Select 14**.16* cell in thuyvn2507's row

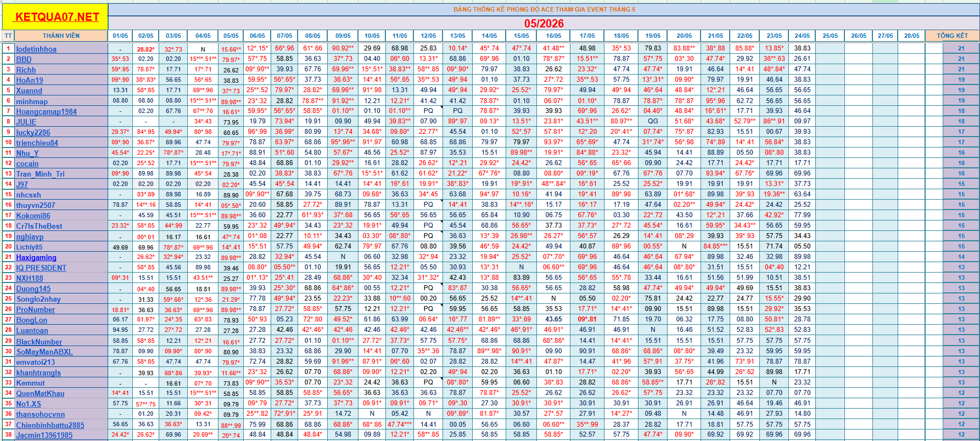(522, 205)
